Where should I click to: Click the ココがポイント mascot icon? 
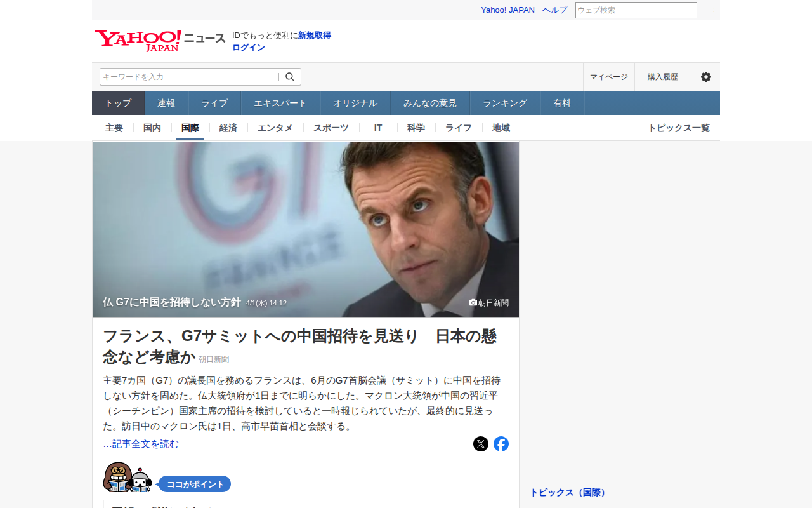click(x=128, y=477)
